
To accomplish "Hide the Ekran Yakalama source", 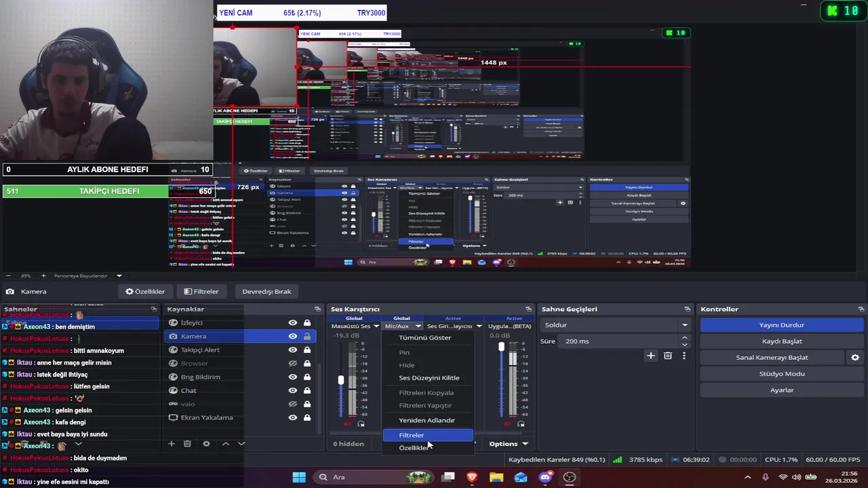I will point(293,418).
